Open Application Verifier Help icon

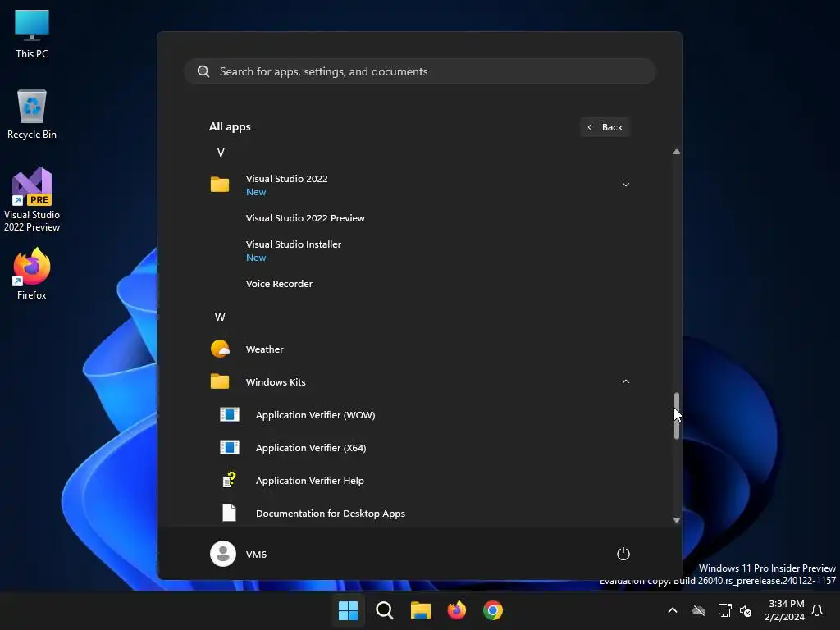tap(230, 480)
